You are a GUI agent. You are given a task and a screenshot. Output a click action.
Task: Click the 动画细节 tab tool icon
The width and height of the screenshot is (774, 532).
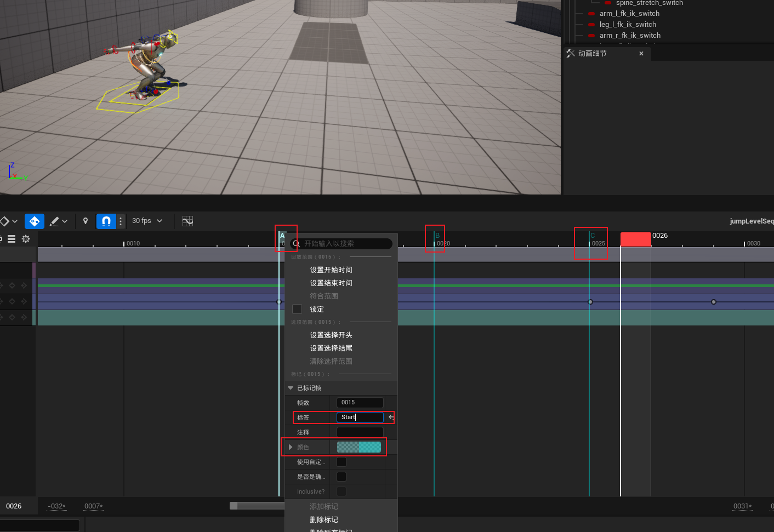point(571,53)
